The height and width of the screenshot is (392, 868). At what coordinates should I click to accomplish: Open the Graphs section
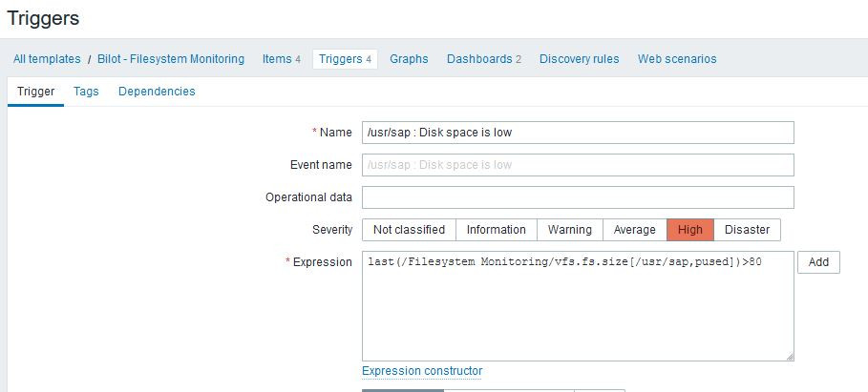click(409, 59)
